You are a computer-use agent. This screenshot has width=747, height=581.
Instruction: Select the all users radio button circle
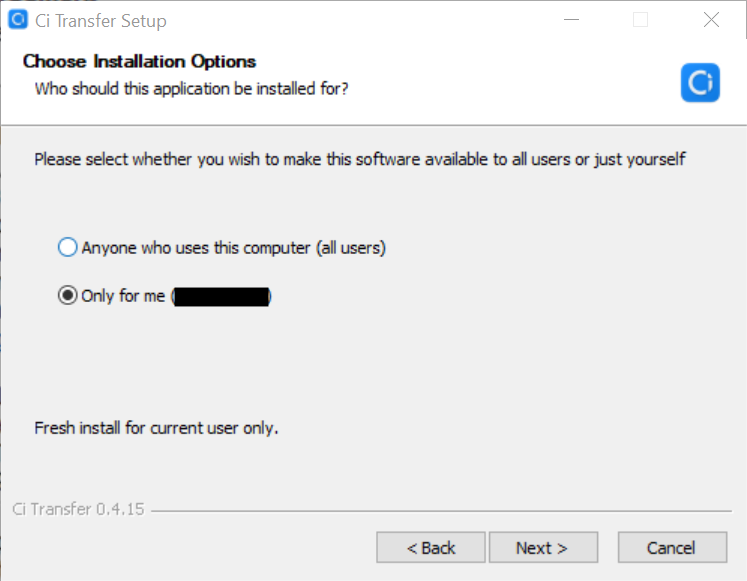[x=68, y=247]
